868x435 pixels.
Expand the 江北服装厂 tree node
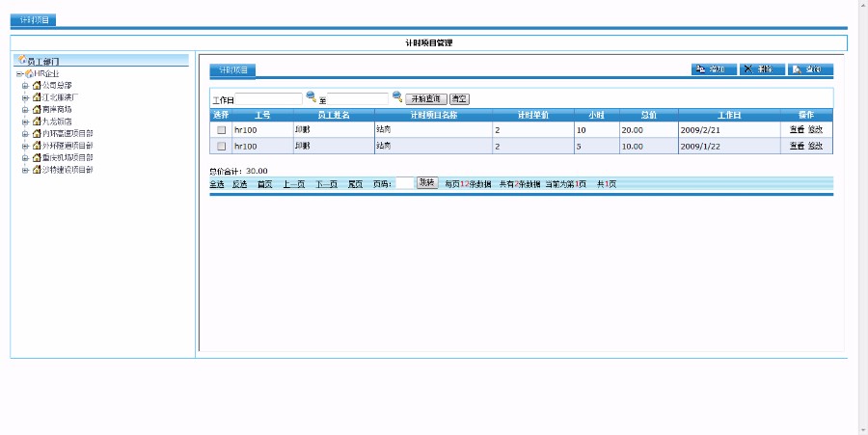point(25,98)
